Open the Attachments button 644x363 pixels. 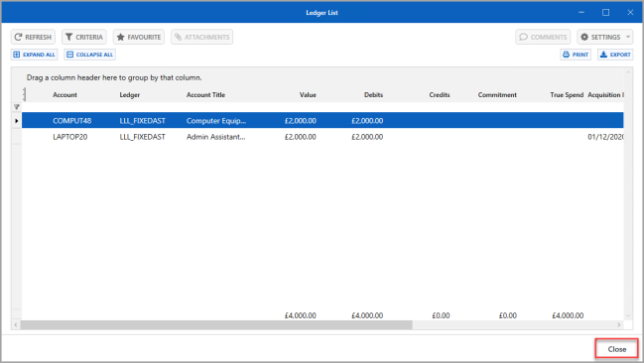[x=201, y=37]
